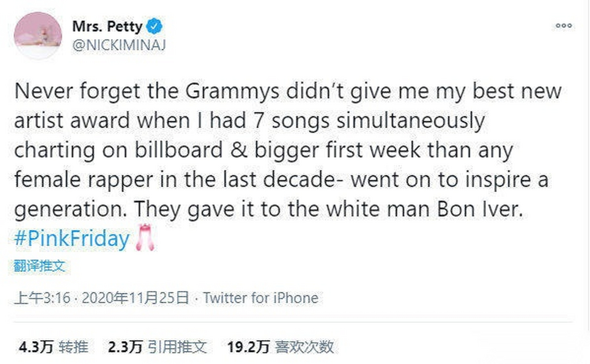
Task: Click the word "Grammys" in the tweet
Action: pyautogui.click(x=232, y=92)
